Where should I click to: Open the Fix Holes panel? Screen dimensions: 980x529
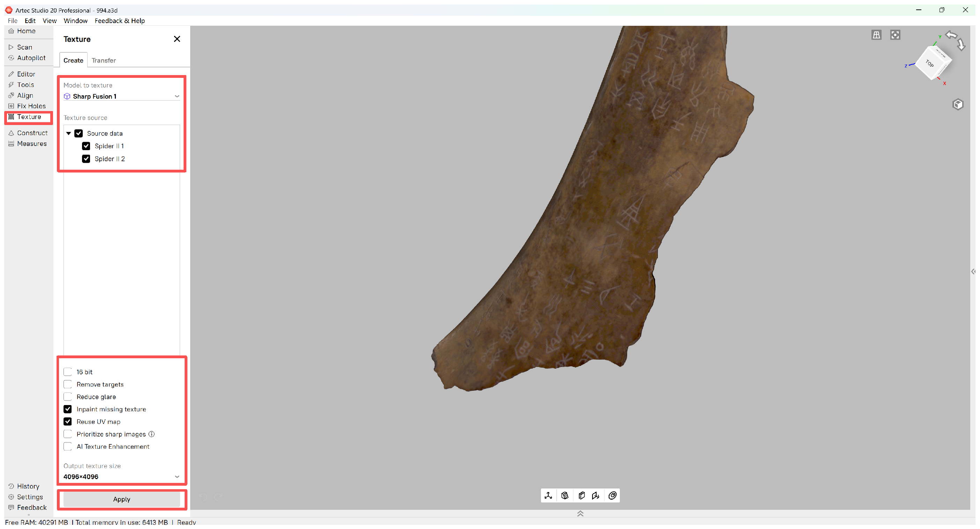coord(27,106)
